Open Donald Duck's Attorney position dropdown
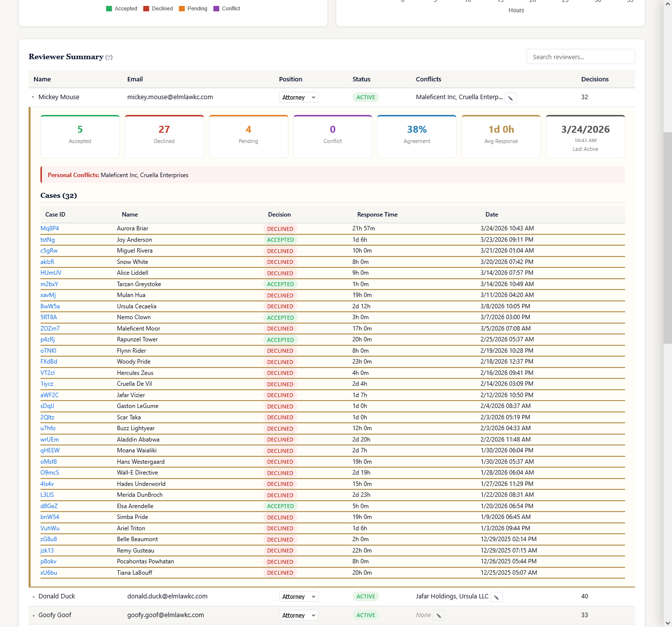This screenshot has height=627, width=672. (x=298, y=596)
